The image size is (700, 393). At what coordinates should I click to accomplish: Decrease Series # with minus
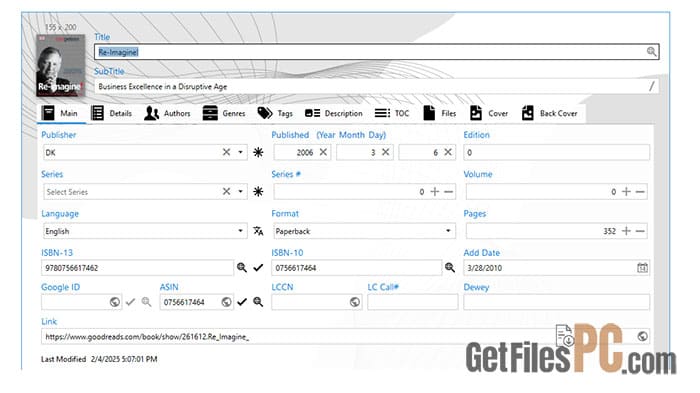(448, 192)
